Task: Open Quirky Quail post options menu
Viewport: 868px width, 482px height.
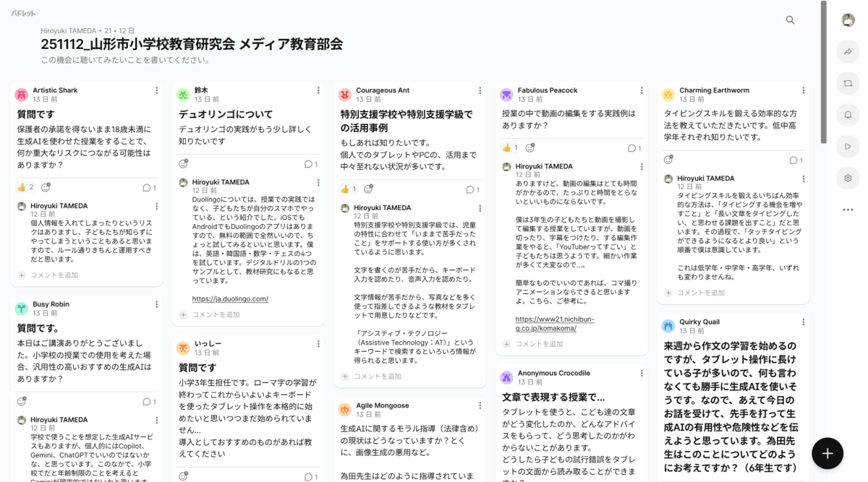Action: (x=803, y=322)
